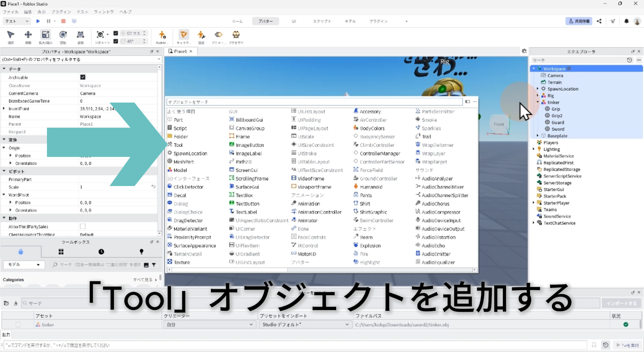The image size is (644, 362).
Task: Enable the AllowThirdPartySales checkbox
Action: click(x=83, y=227)
